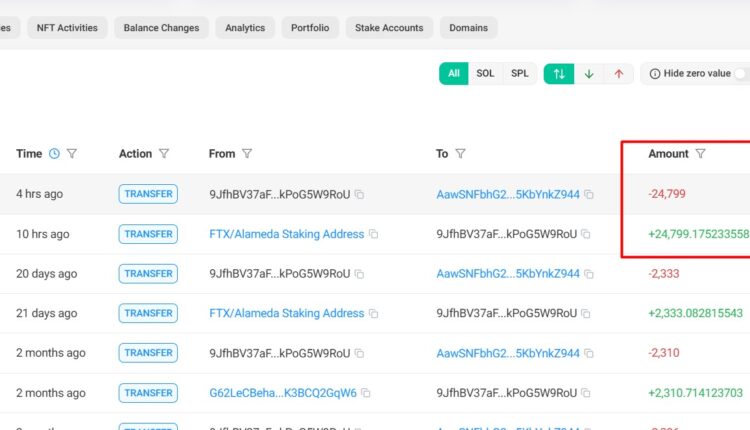The width and height of the screenshot is (750, 430).
Task: Switch to the Analytics tab
Action: pos(245,28)
